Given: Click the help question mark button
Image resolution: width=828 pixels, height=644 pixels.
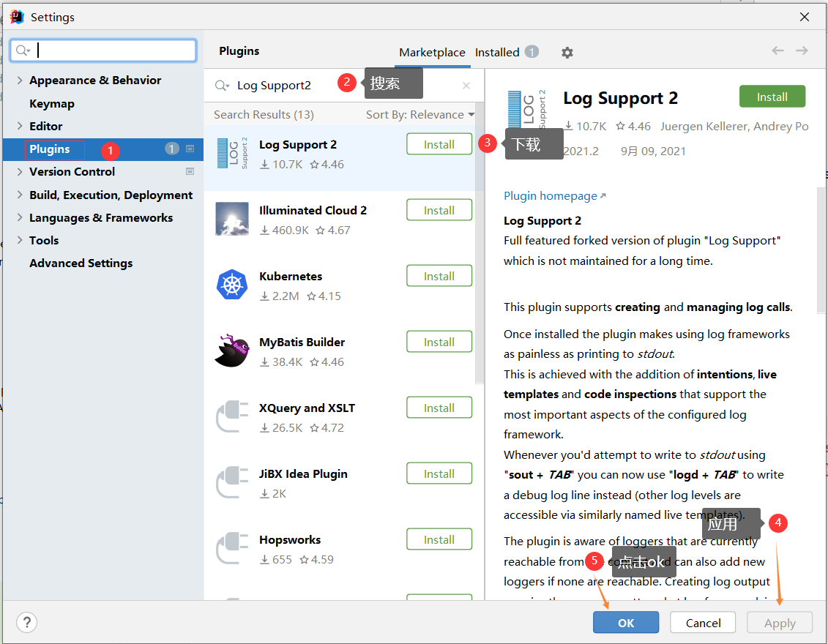Looking at the screenshot, I should pos(27,622).
